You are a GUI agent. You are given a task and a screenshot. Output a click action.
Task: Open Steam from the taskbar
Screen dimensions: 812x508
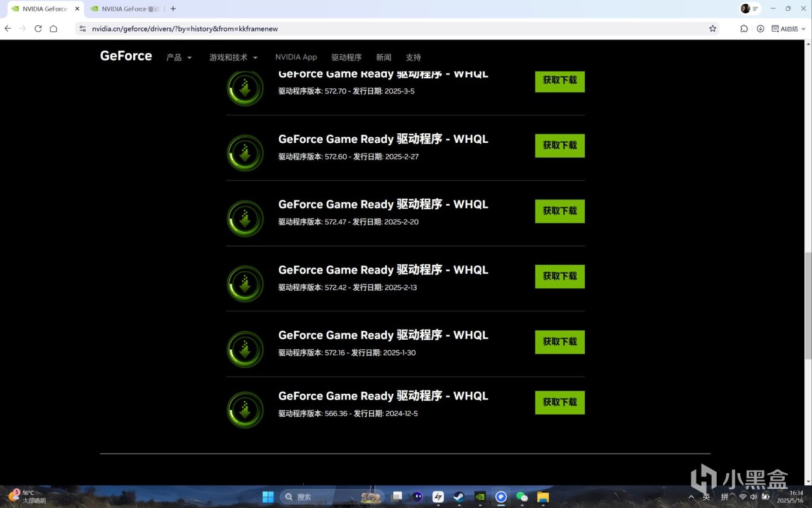pyautogui.click(x=459, y=497)
